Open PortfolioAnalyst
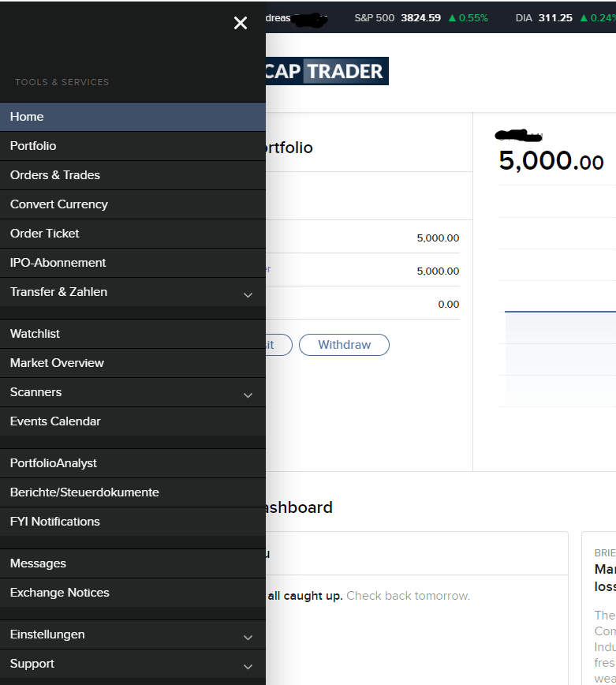This screenshot has height=685, width=616. tap(133, 463)
